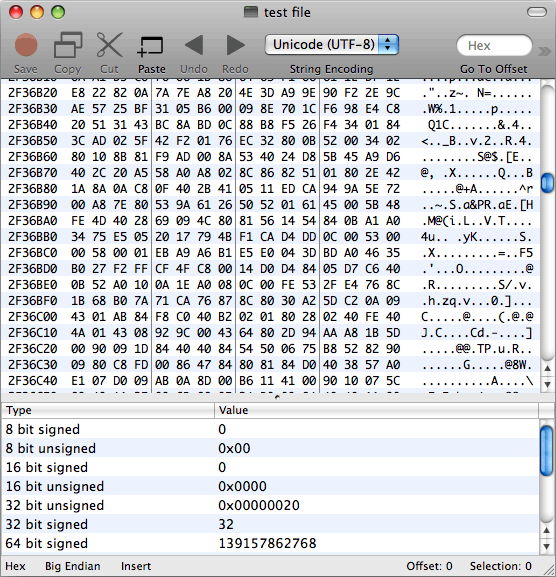Select the 8 bit signed row
556x577 pixels.
[270, 429]
